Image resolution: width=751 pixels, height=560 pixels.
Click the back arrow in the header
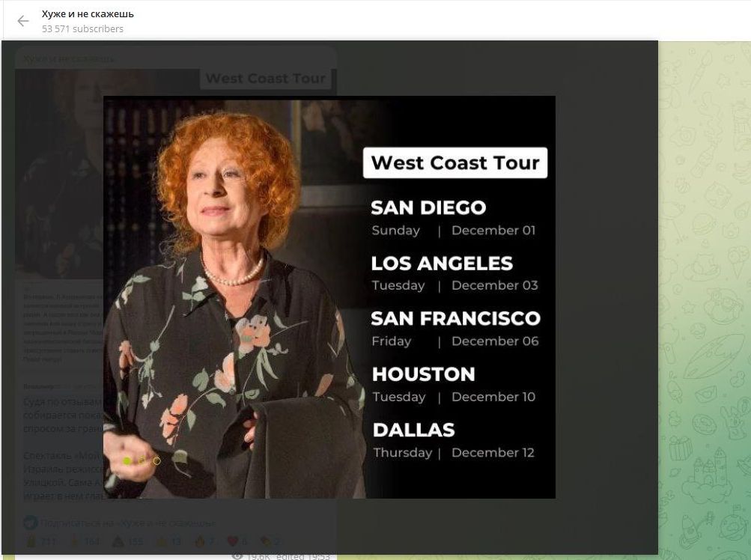click(23, 21)
